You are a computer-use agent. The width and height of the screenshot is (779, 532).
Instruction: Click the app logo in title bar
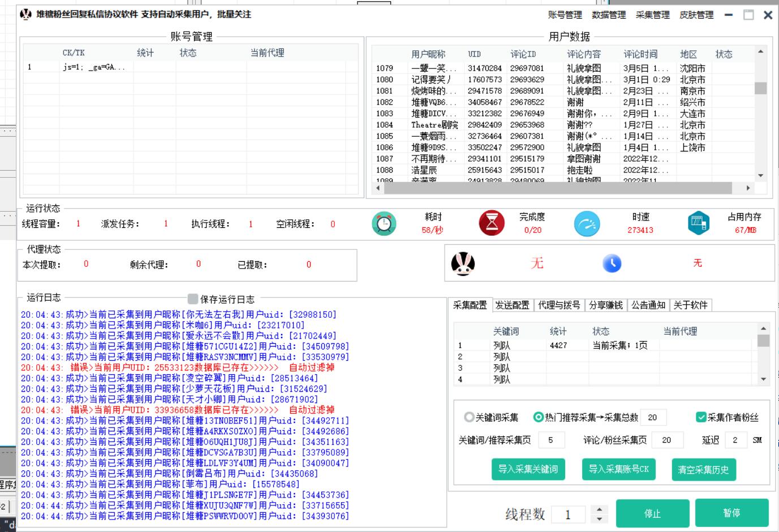pyautogui.click(x=26, y=15)
